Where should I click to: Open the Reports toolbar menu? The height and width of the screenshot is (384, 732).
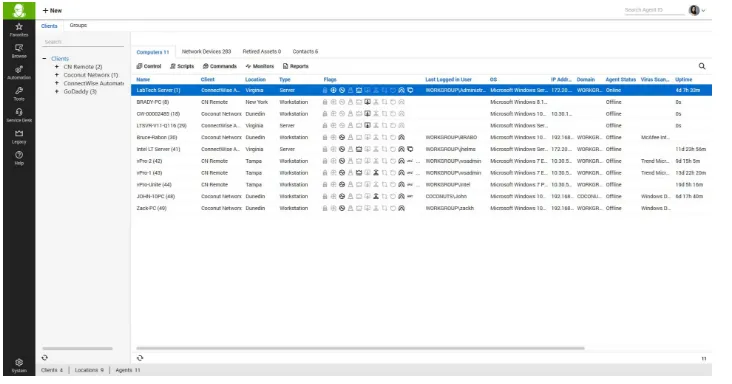click(296, 66)
